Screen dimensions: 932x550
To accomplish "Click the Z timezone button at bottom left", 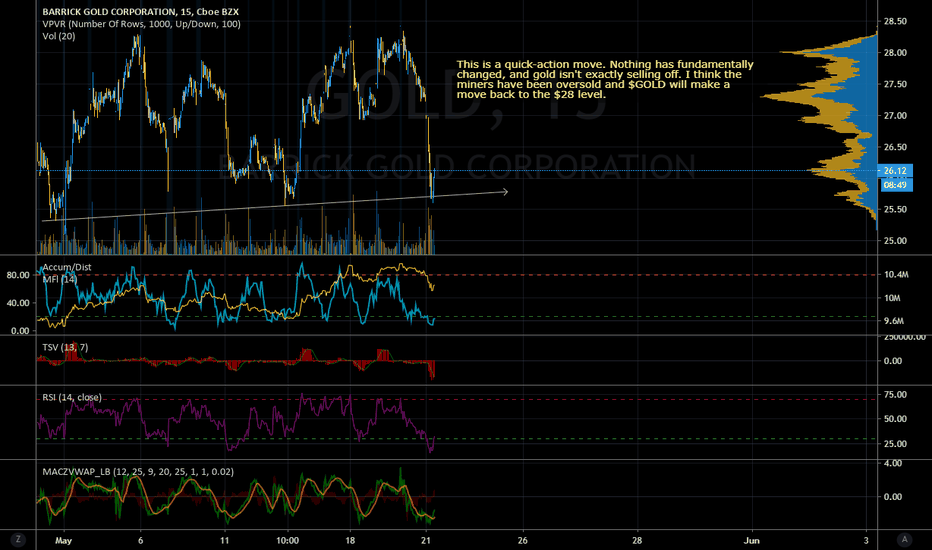I will [x=18, y=539].
